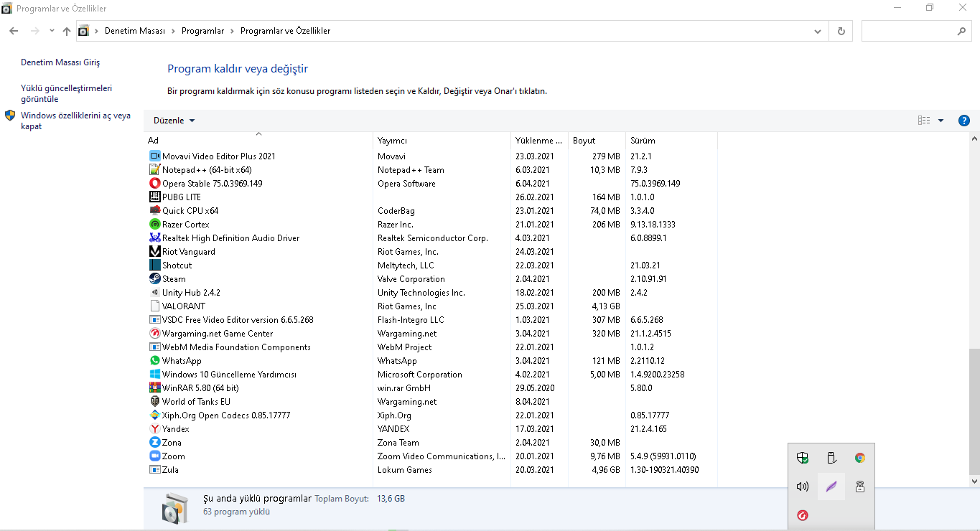Focus the search box in top right
This screenshot has height=531, width=980.
tap(912, 32)
